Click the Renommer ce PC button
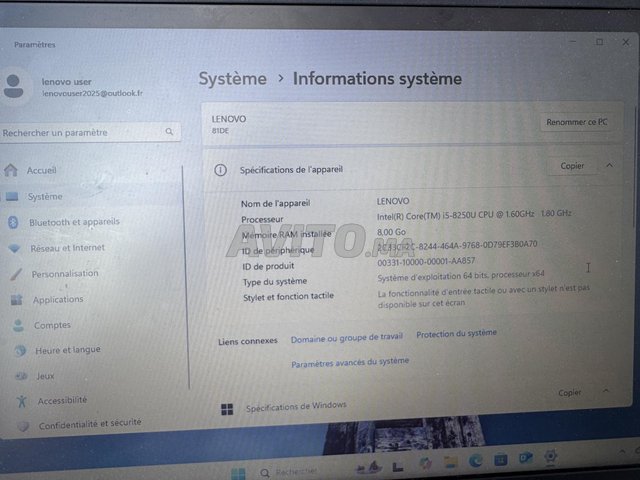 [576, 122]
